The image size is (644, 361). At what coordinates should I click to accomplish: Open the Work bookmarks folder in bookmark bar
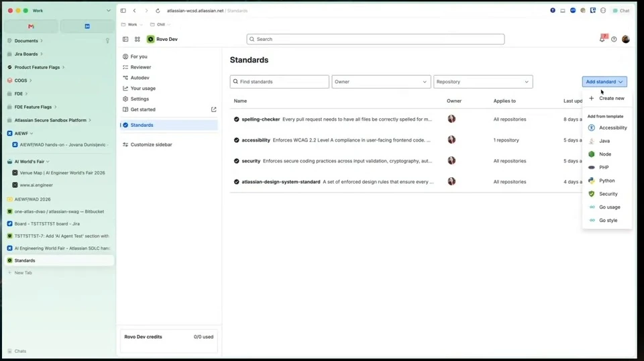[131, 25]
